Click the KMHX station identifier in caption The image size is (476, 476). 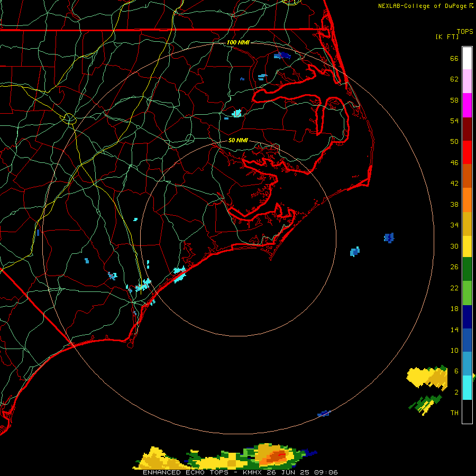253,472
